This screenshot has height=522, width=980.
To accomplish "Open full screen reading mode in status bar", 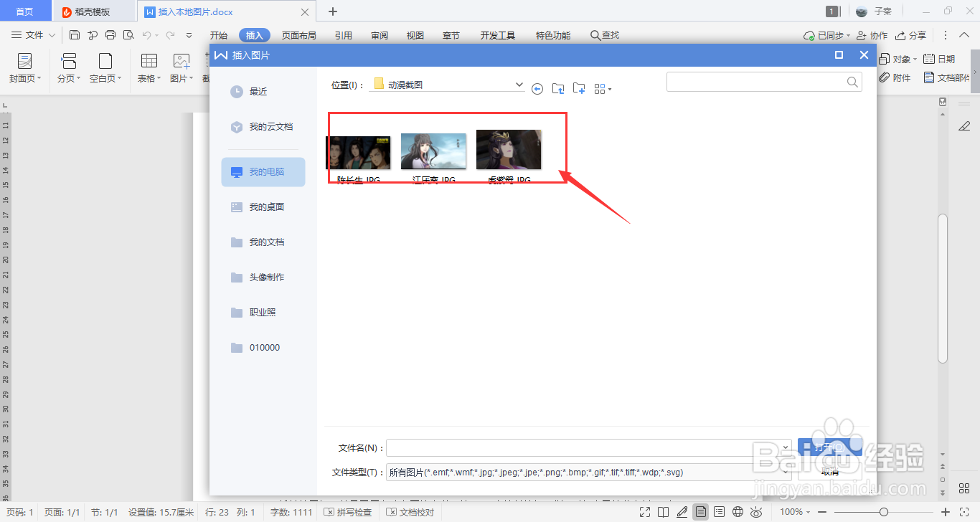I will pyautogui.click(x=645, y=512).
